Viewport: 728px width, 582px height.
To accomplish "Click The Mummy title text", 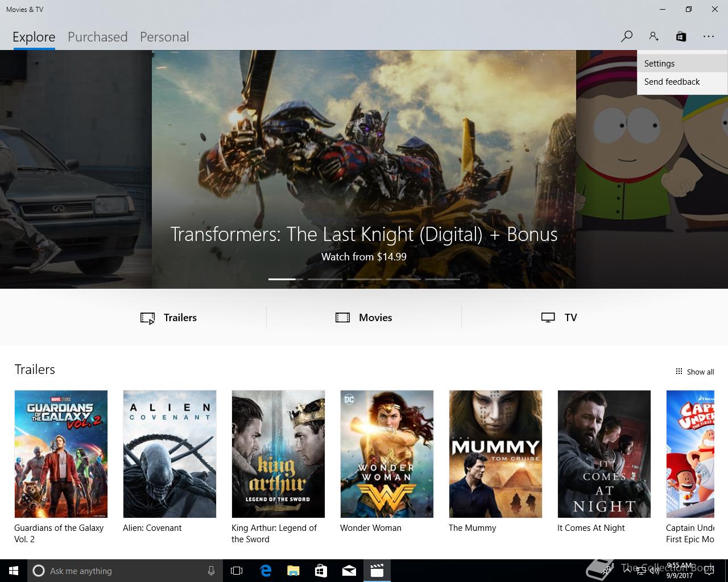I will pos(473,528).
